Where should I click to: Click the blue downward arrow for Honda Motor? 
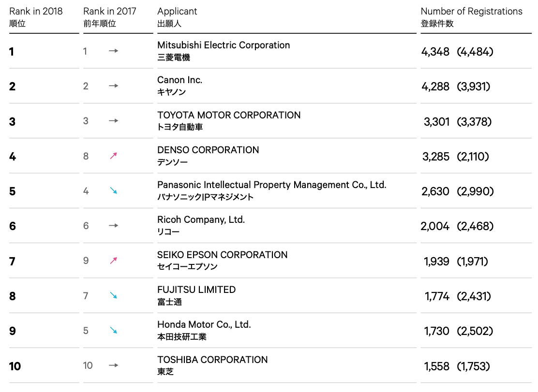[114, 330]
